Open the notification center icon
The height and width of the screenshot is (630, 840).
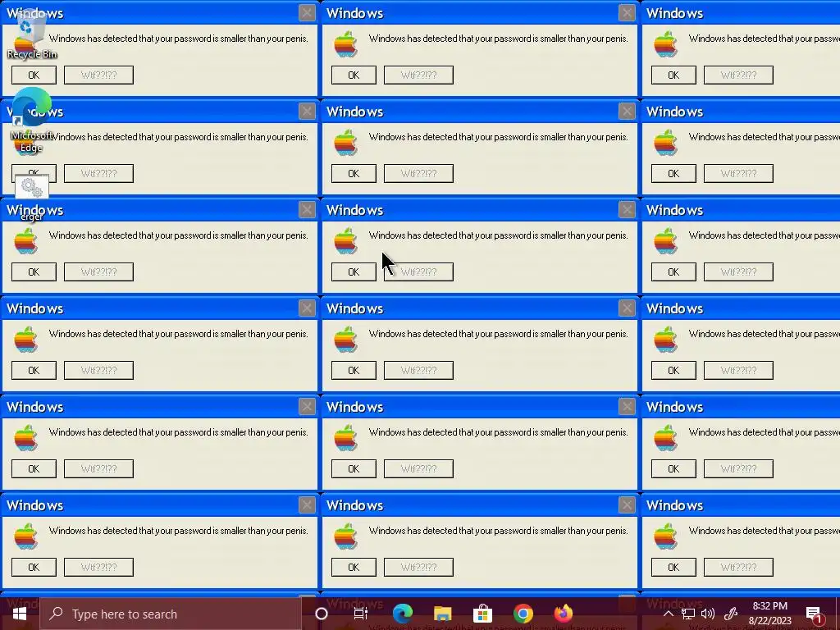pos(814,614)
